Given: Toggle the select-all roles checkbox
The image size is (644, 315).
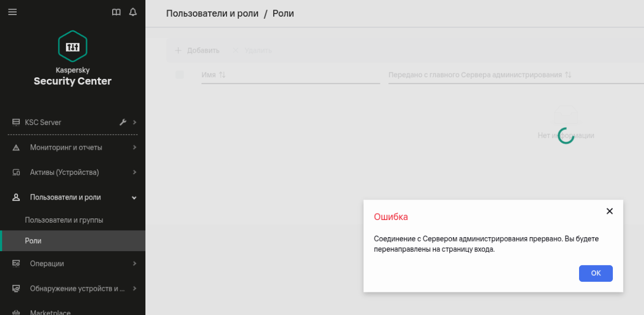Looking at the screenshot, I should (x=180, y=75).
